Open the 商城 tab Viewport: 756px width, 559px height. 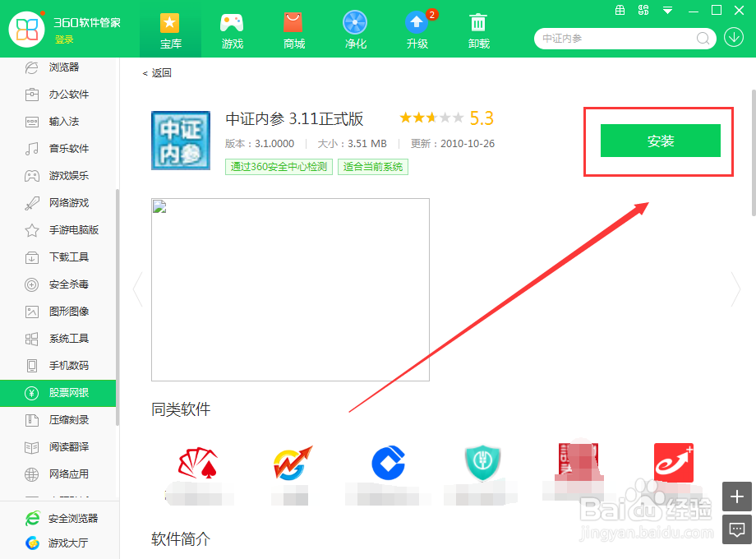[x=293, y=30]
